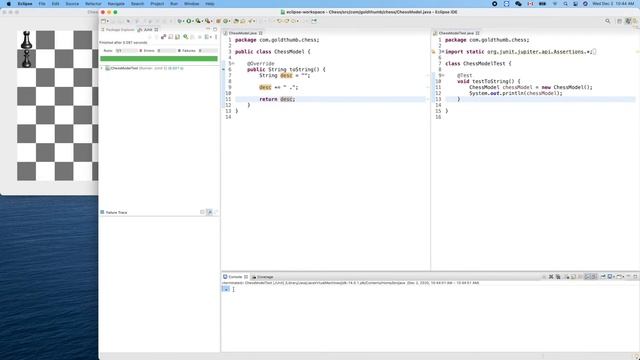Click the macOS Spotlight search icon
640x360 pixels.
click(565, 4)
